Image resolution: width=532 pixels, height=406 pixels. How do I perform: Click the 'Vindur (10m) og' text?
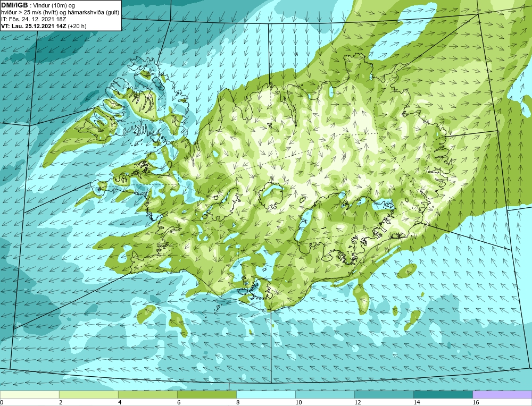[x=55, y=5]
